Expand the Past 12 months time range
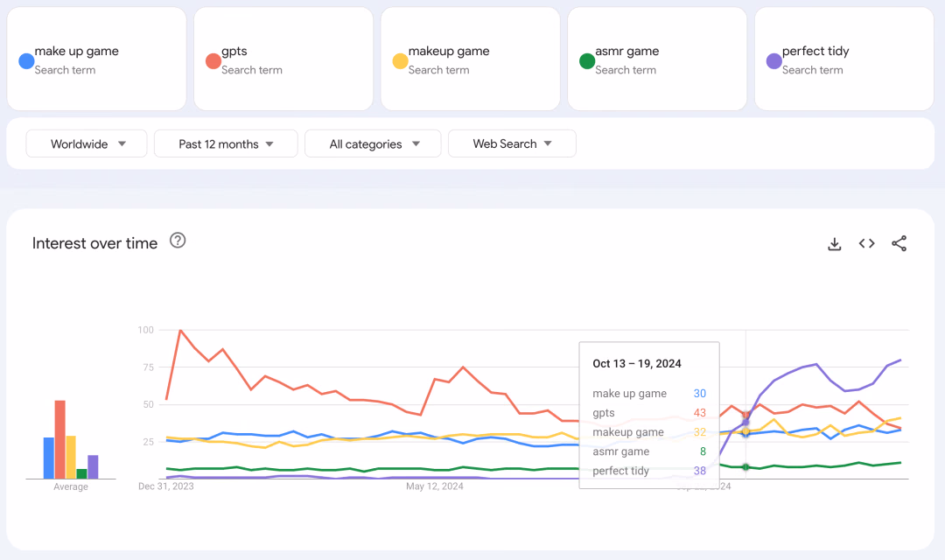Screen dimensions: 945x560 226,143
